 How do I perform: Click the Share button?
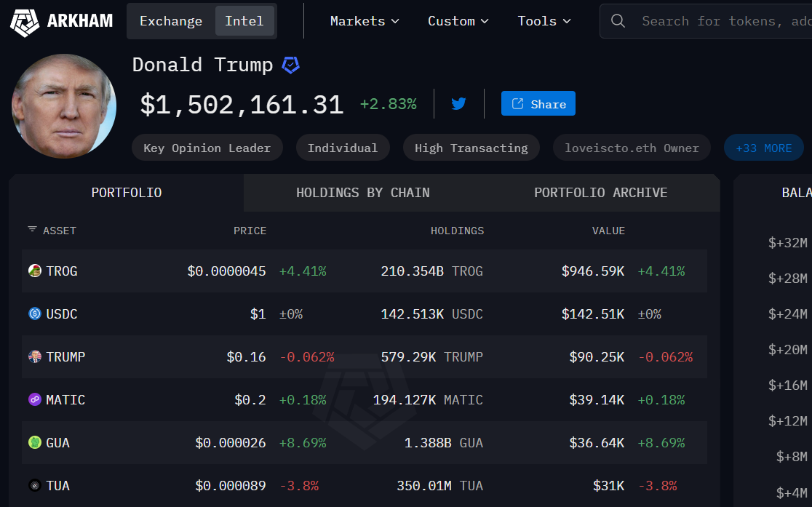point(538,103)
